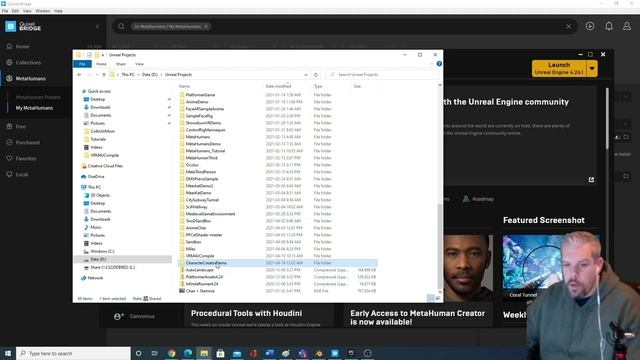The width and height of the screenshot is (640, 360).
Task: Select Windows (C:) drive in navigation pane
Action: (102, 251)
